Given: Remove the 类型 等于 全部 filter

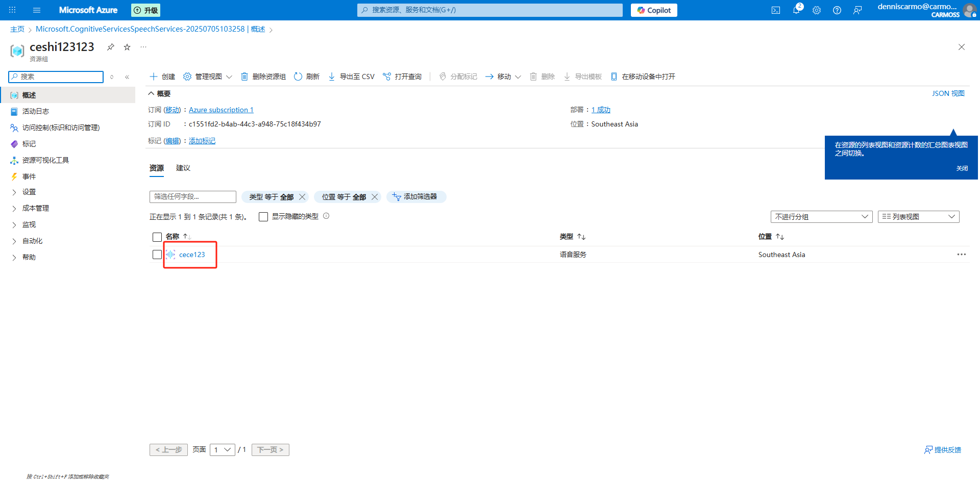Looking at the screenshot, I should pos(302,197).
